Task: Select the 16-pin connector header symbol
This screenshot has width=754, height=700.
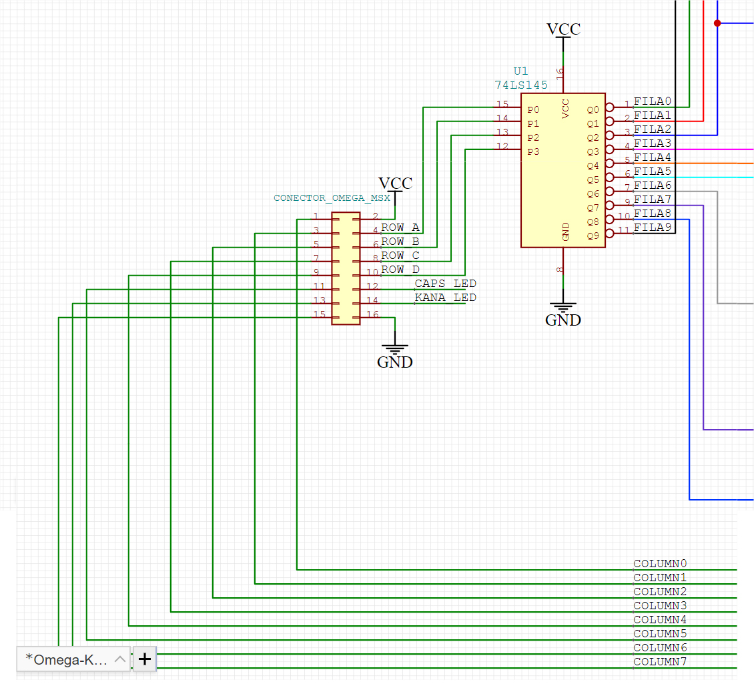Action: tap(346, 268)
